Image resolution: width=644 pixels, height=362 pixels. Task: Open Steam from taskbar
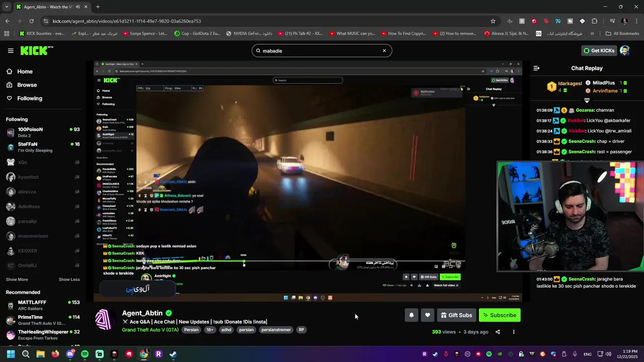point(173,354)
